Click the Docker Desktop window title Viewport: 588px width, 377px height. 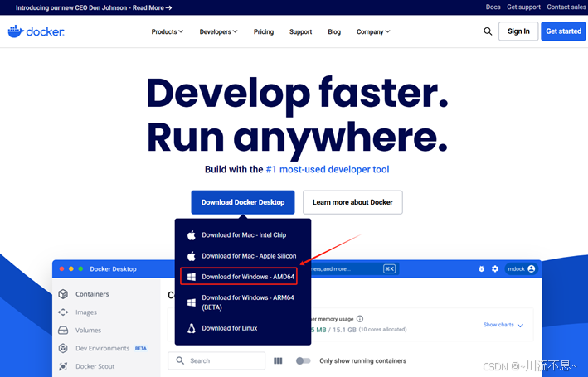(113, 269)
